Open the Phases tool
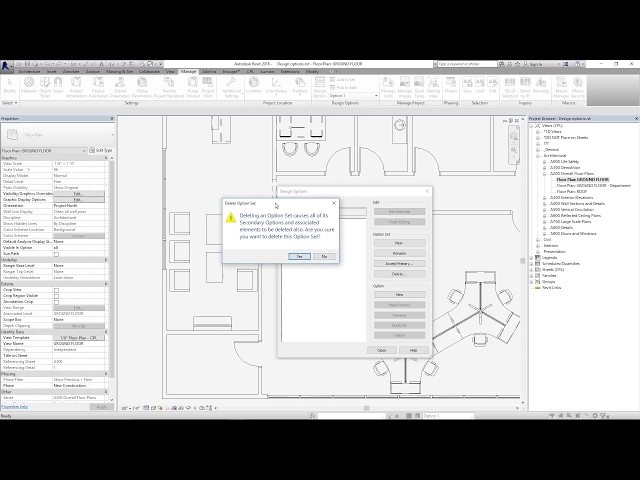Screen dimensions: 640x480 click(451, 86)
